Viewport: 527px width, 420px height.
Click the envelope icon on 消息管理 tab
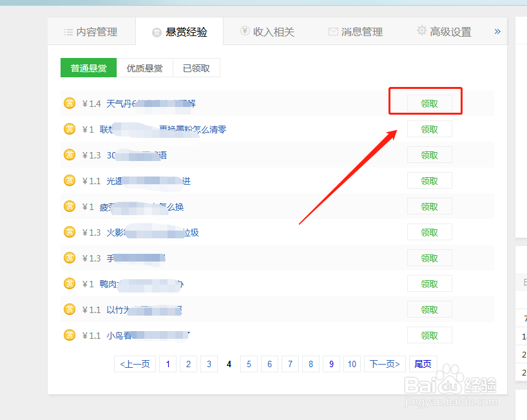332,31
